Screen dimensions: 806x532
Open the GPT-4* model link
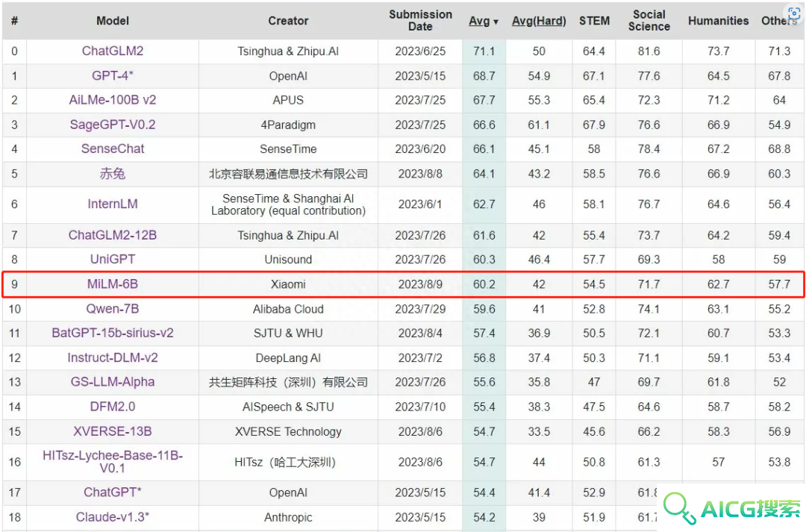pos(113,75)
